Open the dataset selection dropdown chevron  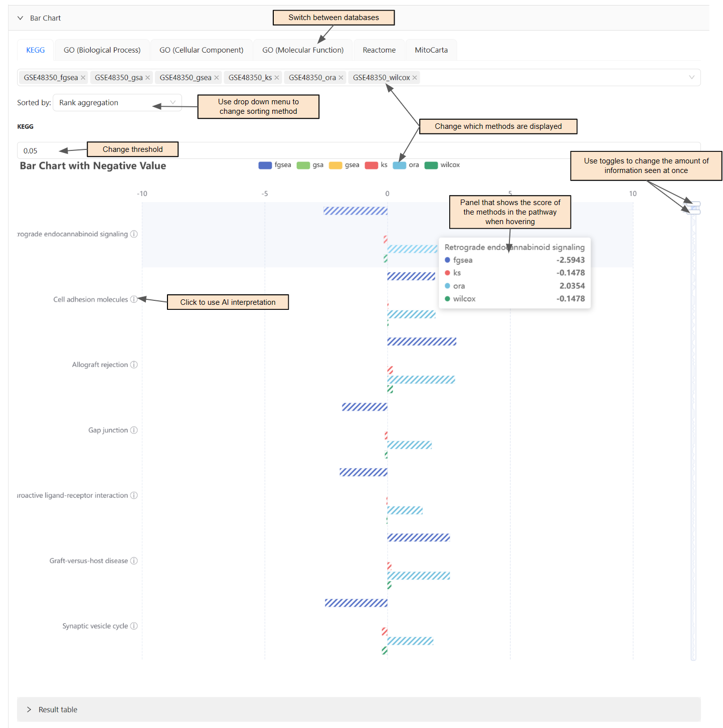692,77
